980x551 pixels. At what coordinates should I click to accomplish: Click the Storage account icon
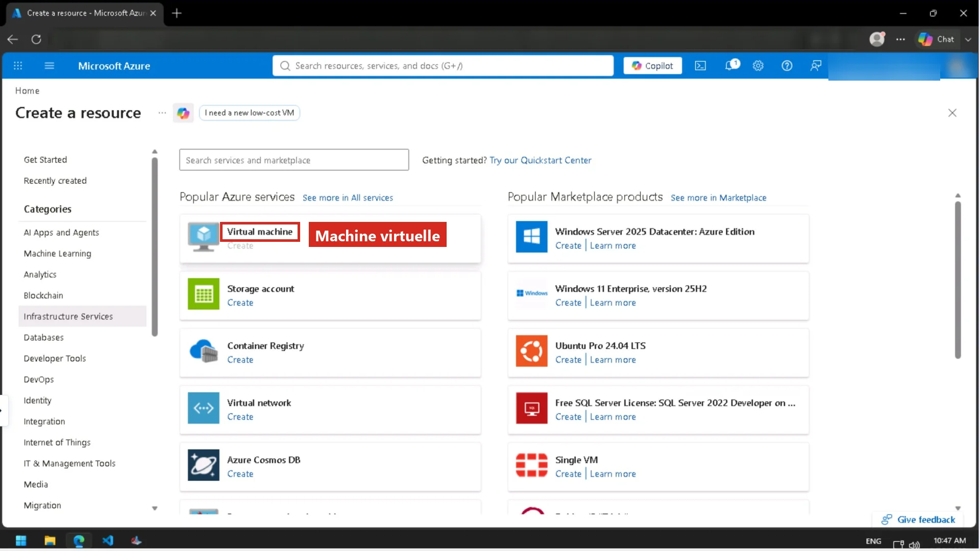pyautogui.click(x=203, y=294)
